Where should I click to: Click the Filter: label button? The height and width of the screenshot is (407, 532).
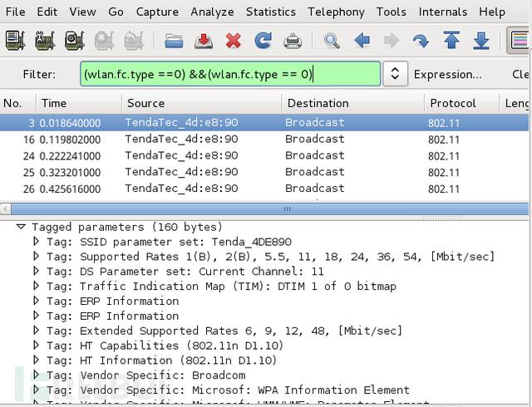[x=39, y=74]
